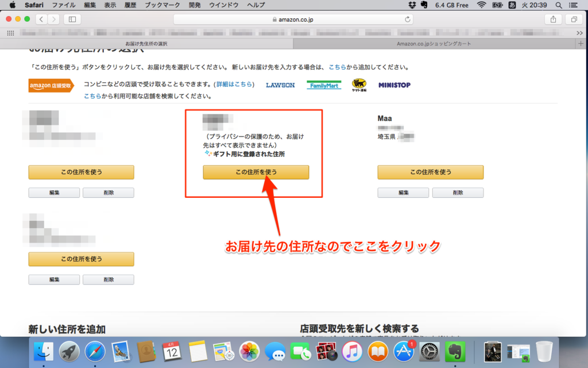Click the LAWSON logo

tap(280, 85)
